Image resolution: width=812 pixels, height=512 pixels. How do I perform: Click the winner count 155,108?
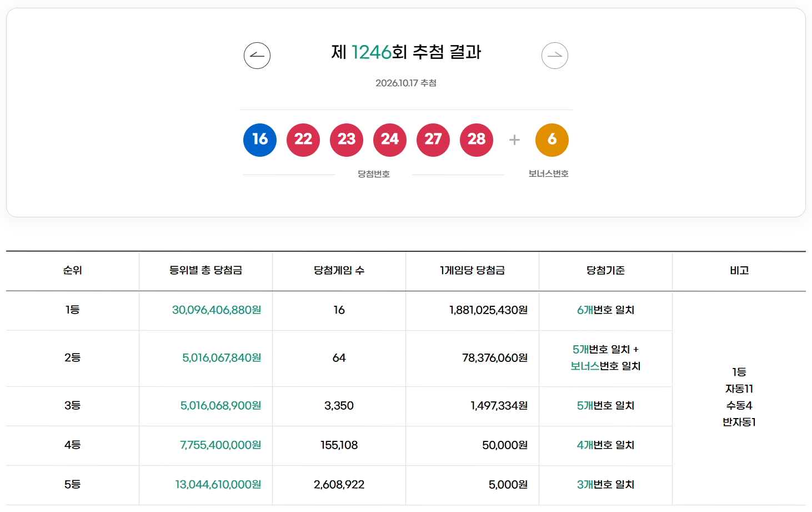(x=339, y=445)
